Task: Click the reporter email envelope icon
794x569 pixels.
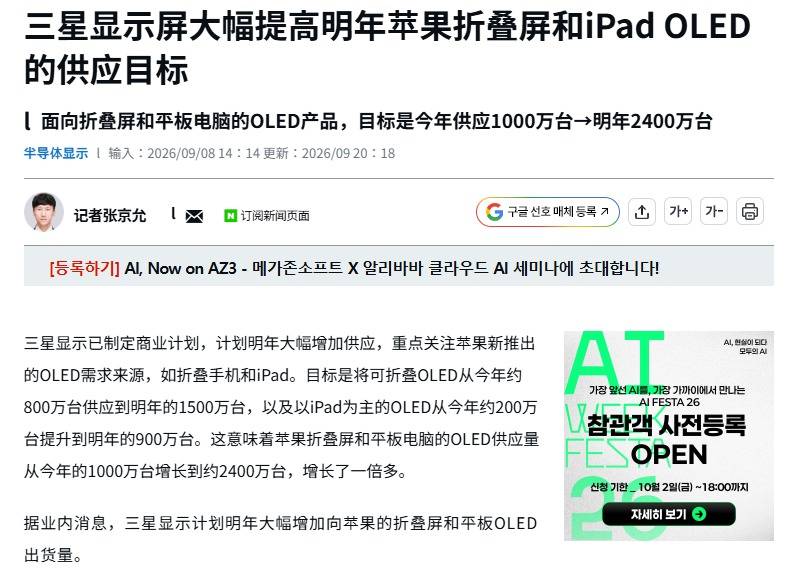Action: point(194,217)
